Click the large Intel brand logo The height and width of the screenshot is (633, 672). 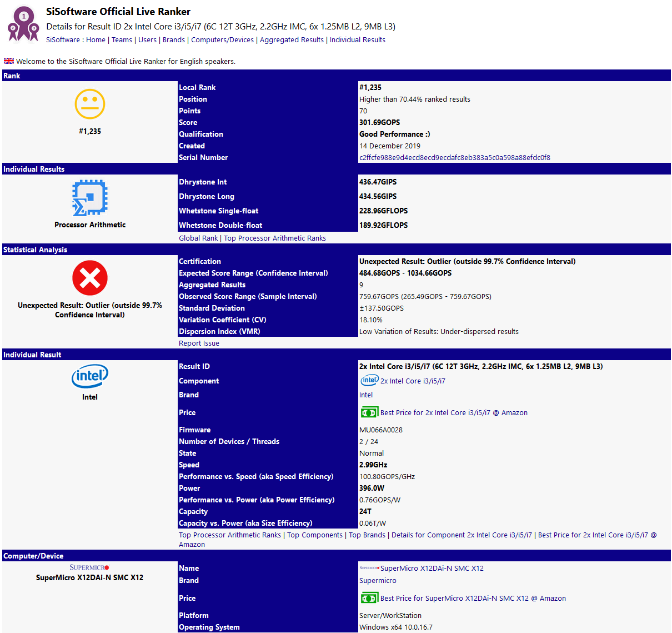click(x=90, y=376)
